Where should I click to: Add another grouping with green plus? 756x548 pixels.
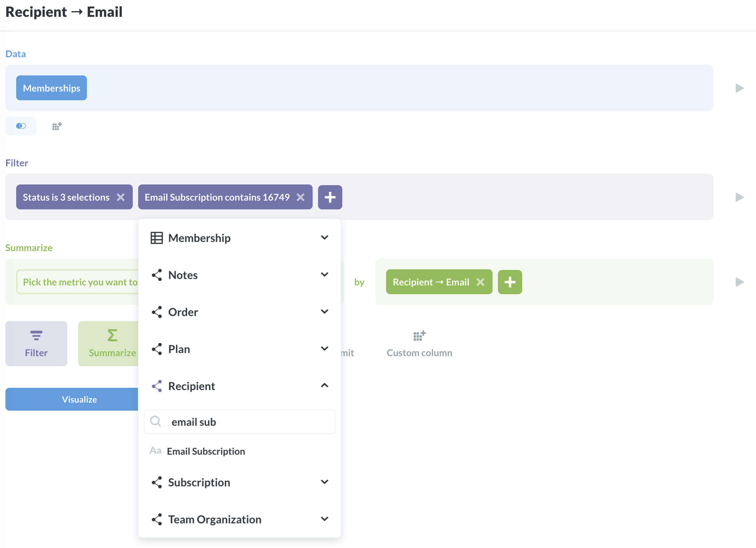[510, 282]
